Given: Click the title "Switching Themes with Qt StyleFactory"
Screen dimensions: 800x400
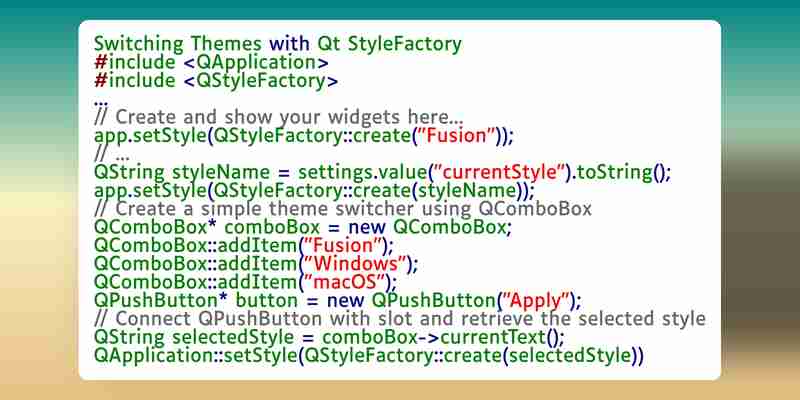Looking at the screenshot, I should click(278, 44).
